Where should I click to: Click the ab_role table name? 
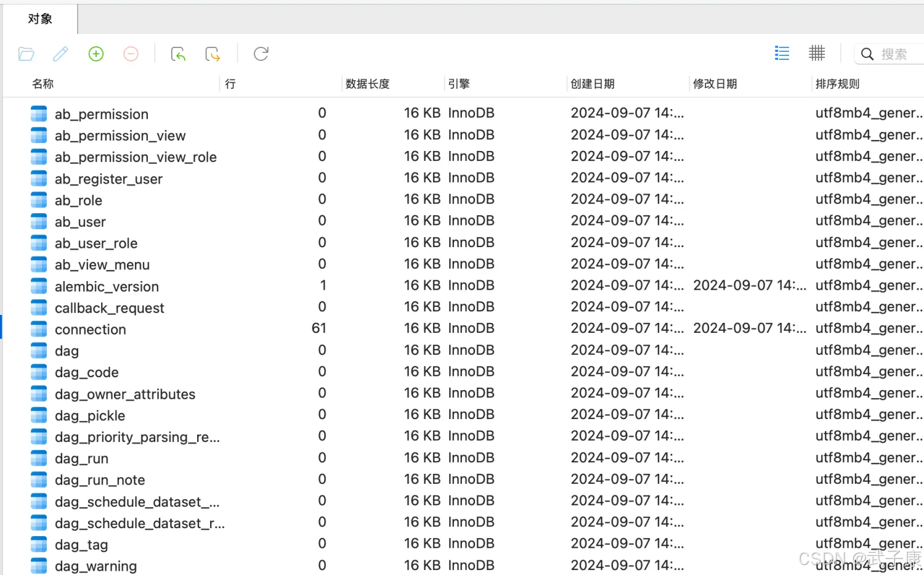[78, 200]
